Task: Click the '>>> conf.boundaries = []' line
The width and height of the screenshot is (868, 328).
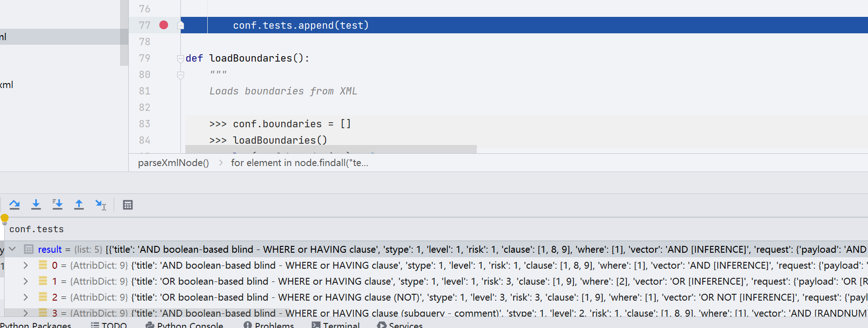Action: (x=280, y=124)
